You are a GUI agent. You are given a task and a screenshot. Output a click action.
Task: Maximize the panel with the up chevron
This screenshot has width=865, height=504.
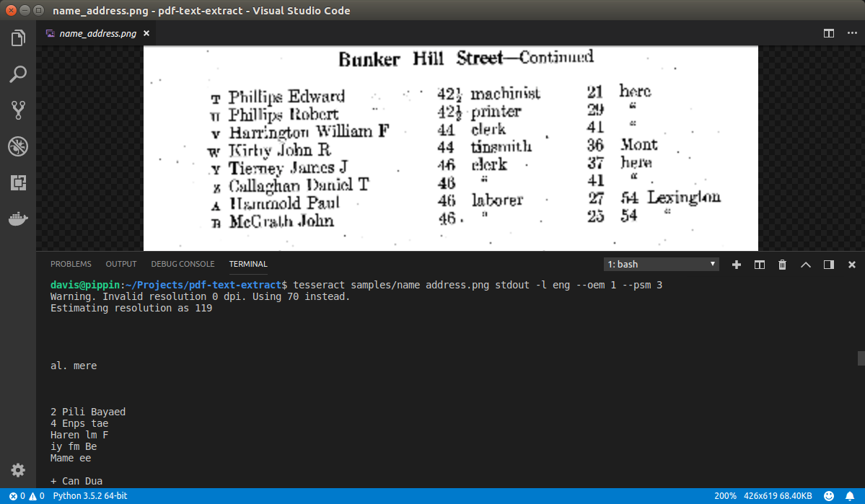pyautogui.click(x=805, y=265)
